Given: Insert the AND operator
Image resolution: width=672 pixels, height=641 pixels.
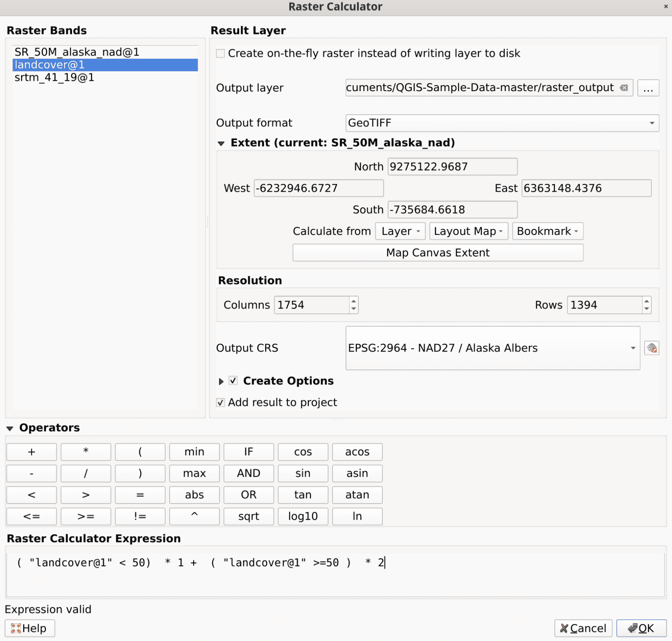Looking at the screenshot, I should [x=249, y=473].
